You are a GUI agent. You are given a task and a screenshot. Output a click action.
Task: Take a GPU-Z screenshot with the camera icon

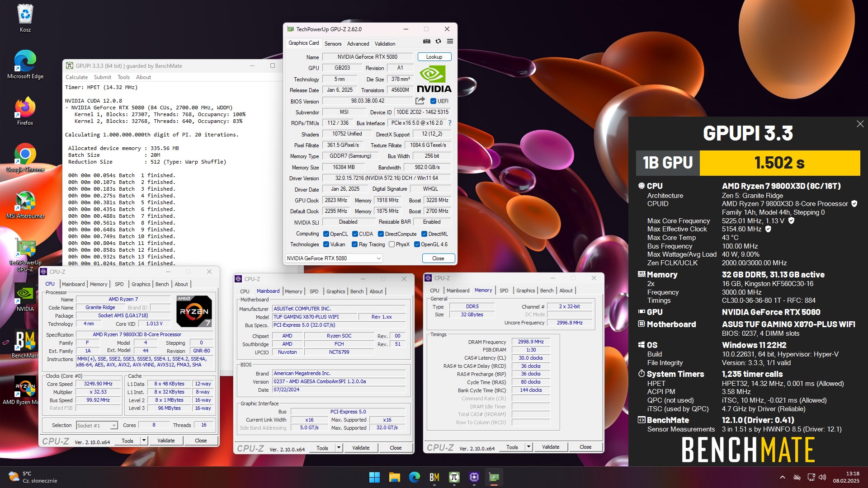(426, 41)
